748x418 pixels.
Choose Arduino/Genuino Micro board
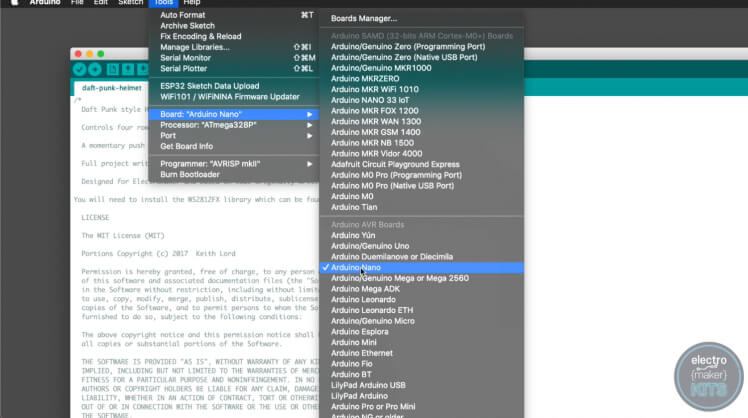(422, 321)
